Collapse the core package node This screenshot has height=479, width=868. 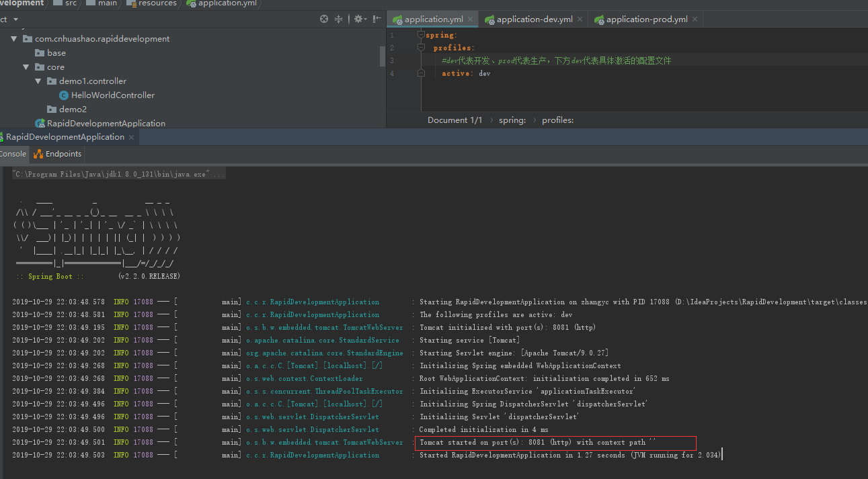[x=26, y=67]
